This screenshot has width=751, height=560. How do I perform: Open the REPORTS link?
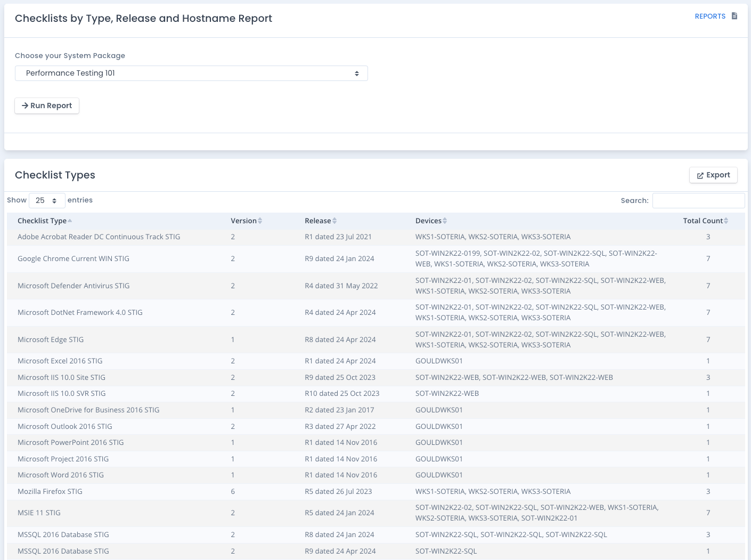[710, 17]
